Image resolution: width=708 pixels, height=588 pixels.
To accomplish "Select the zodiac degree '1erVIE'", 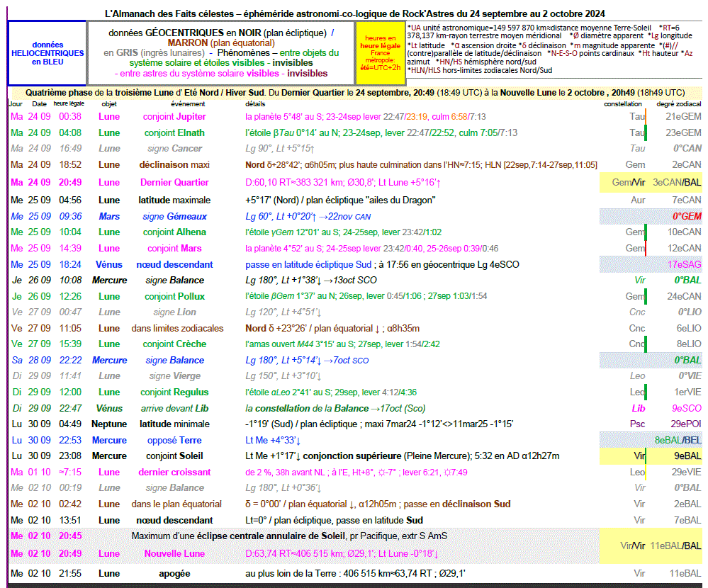I will tap(687, 392).
